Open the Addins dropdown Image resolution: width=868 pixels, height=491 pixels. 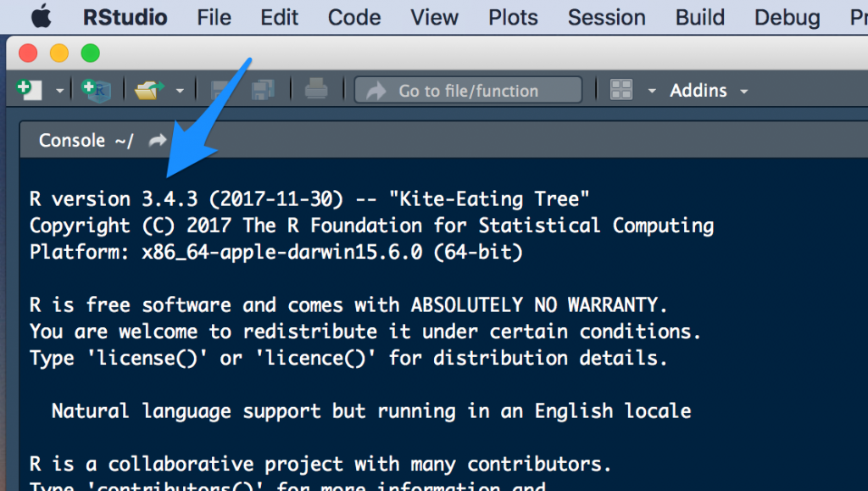(709, 90)
